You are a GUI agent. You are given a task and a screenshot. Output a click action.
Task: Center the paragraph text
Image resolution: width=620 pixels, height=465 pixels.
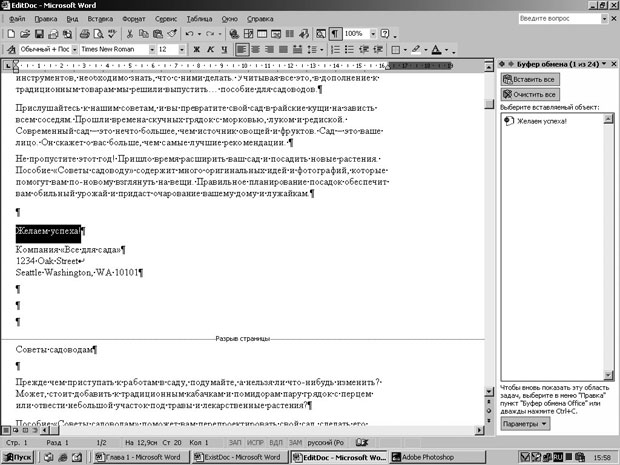pyautogui.click(x=255, y=49)
